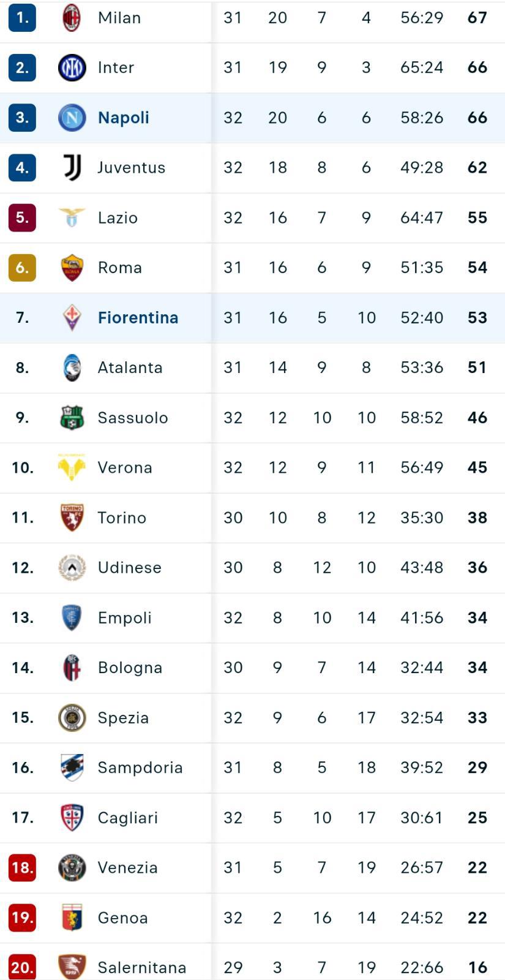Select the Udinese team name
The image size is (505, 980).
[130, 568]
